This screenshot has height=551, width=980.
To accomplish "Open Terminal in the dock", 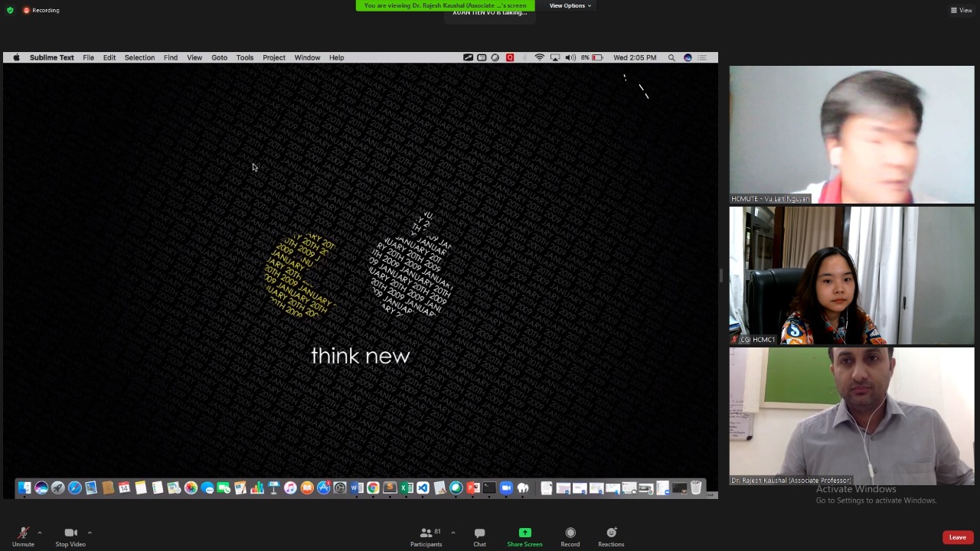I will [x=489, y=488].
